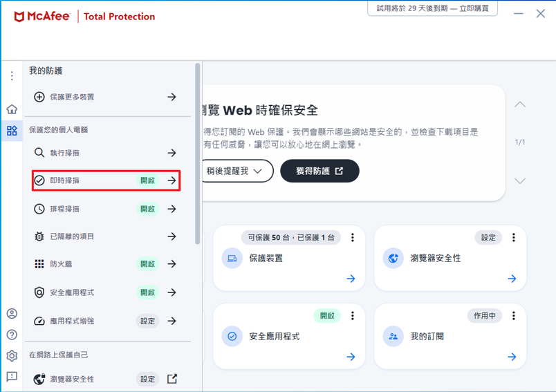This screenshot has height=392, width=556.
Task: Click the plus icon beside 保護更多裝置
Action: (39, 97)
